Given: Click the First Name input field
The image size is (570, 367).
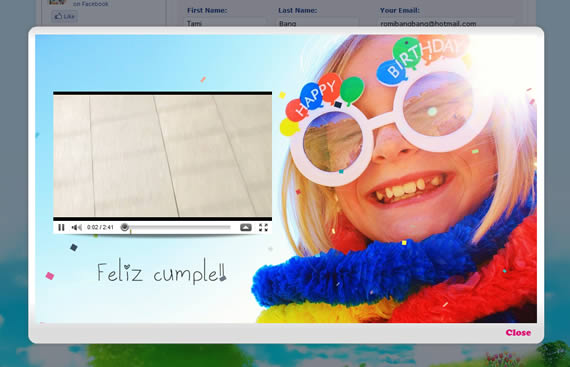Looking at the screenshot, I should (225, 23).
